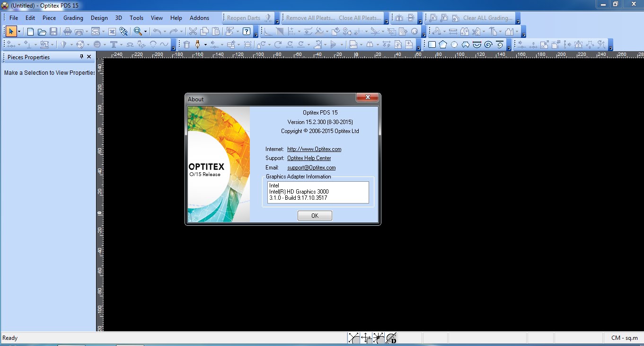Click the Redo arrow icon
Screen dimensions: 644x346
pyautogui.click(x=174, y=32)
